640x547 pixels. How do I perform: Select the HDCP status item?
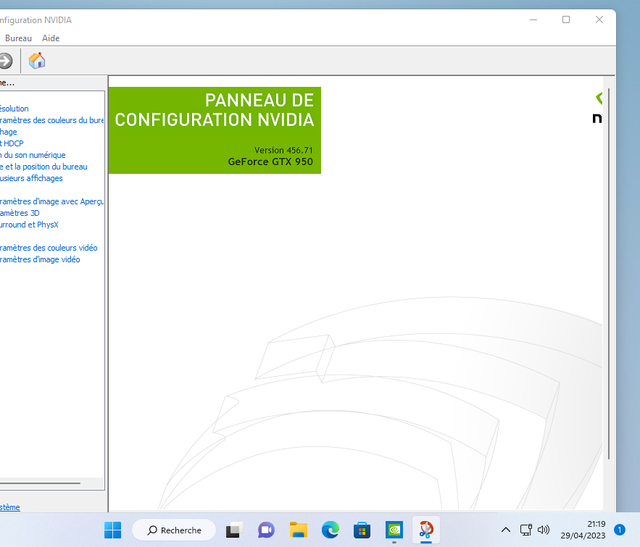(x=12, y=143)
